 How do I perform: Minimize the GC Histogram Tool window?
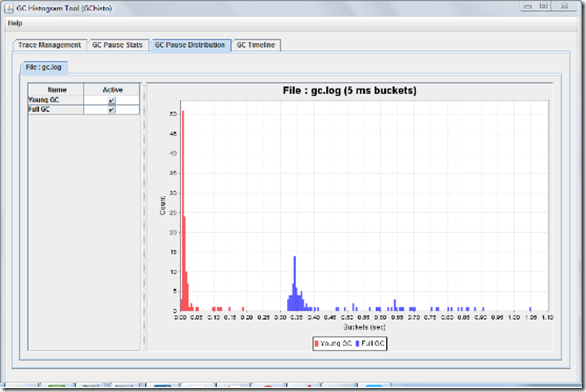528,6
